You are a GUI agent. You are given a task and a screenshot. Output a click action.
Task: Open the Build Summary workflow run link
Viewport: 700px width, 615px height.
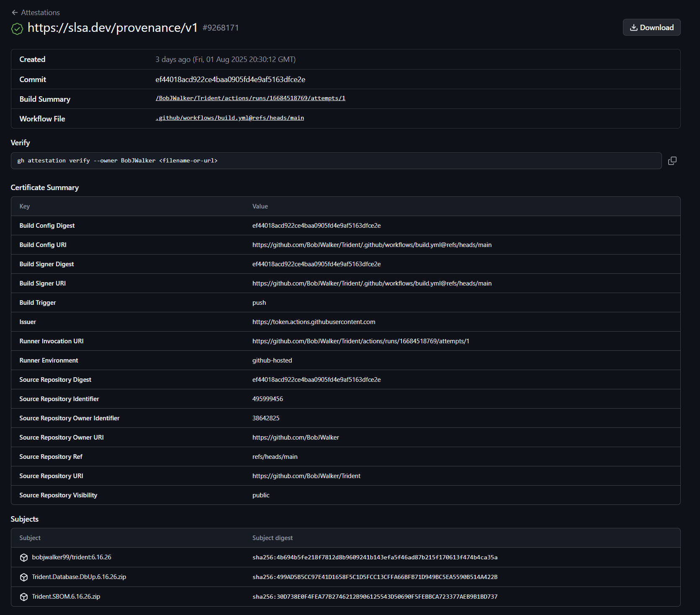[250, 98]
